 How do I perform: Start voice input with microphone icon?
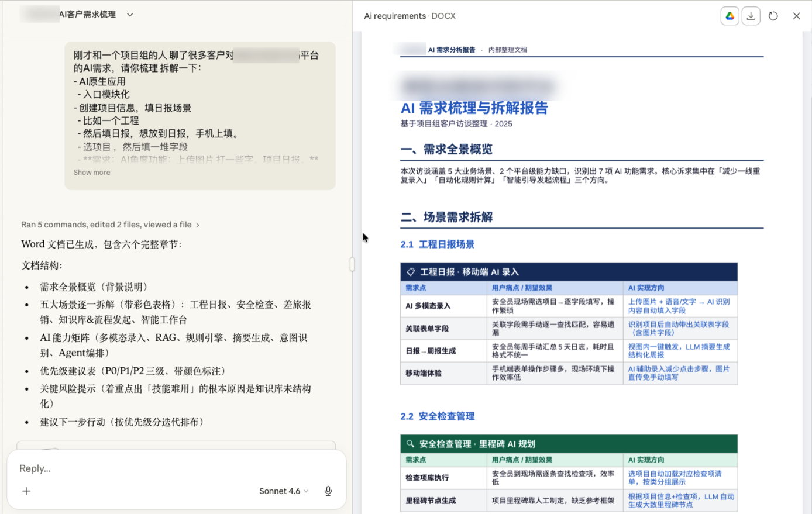coord(328,491)
